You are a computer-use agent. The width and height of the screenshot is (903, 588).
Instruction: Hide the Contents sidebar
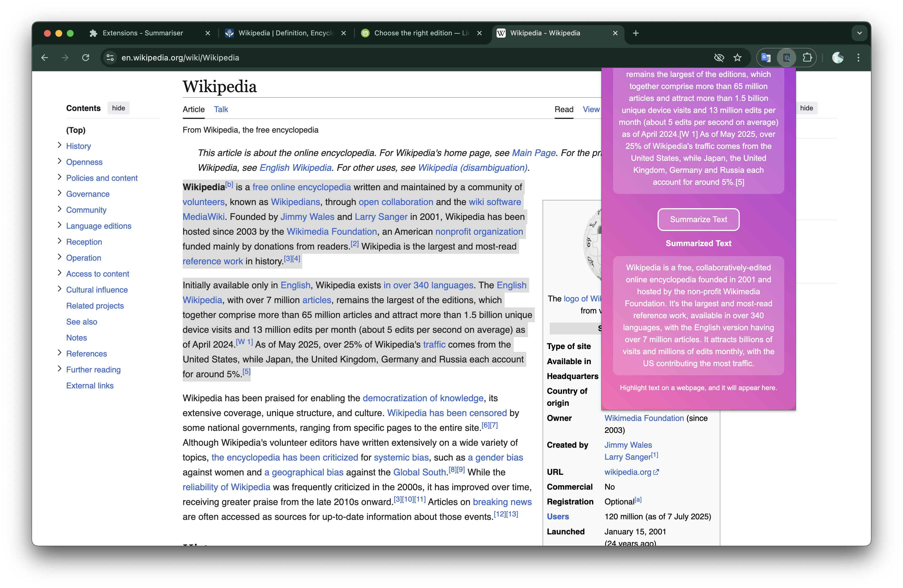click(x=118, y=108)
